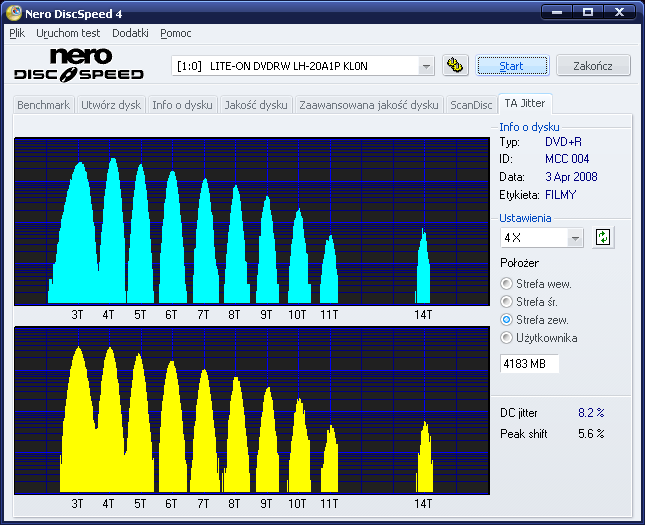Screen dimensions: 645x525
Task: Switch to the Zaawansowana jakość dysku tab
Action: point(369,105)
